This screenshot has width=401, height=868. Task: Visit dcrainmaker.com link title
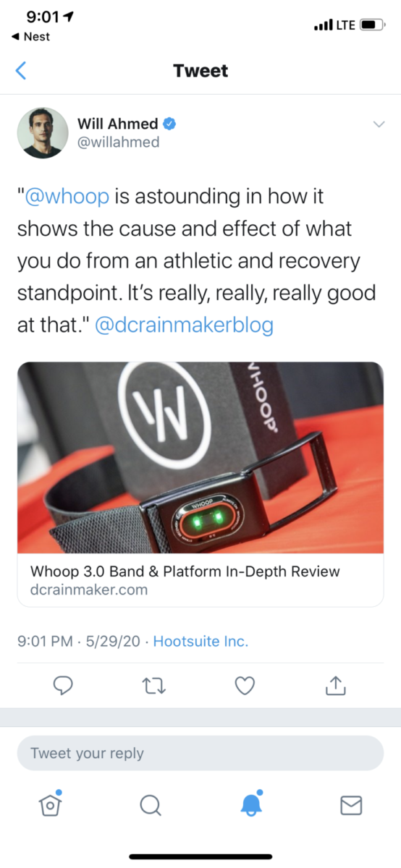pos(185,571)
